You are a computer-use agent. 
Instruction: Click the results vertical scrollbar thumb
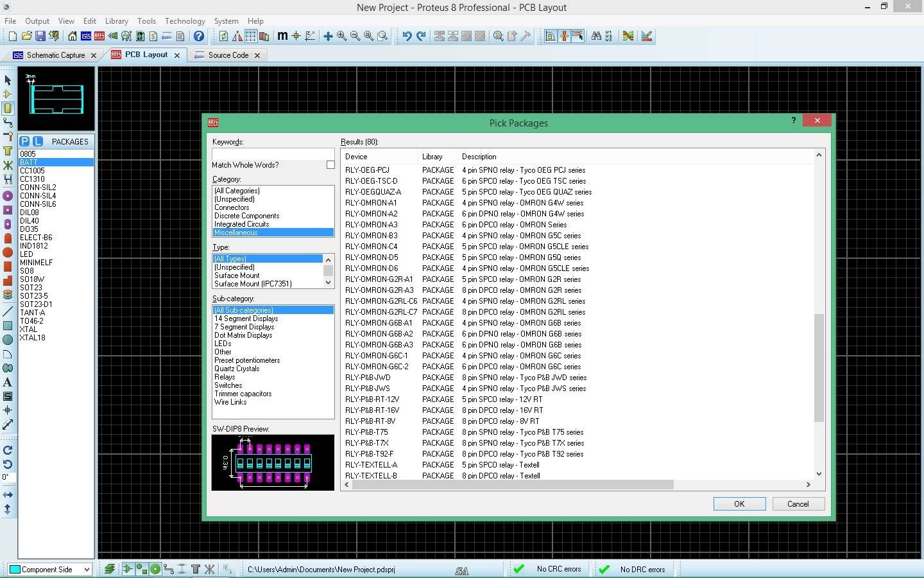point(819,367)
